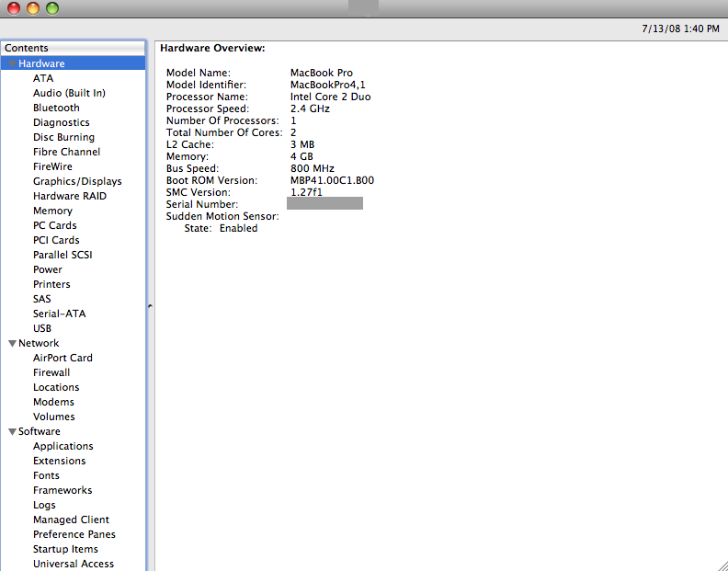The image size is (728, 571).
Task: Select Universal Access entry
Action: tap(74, 564)
